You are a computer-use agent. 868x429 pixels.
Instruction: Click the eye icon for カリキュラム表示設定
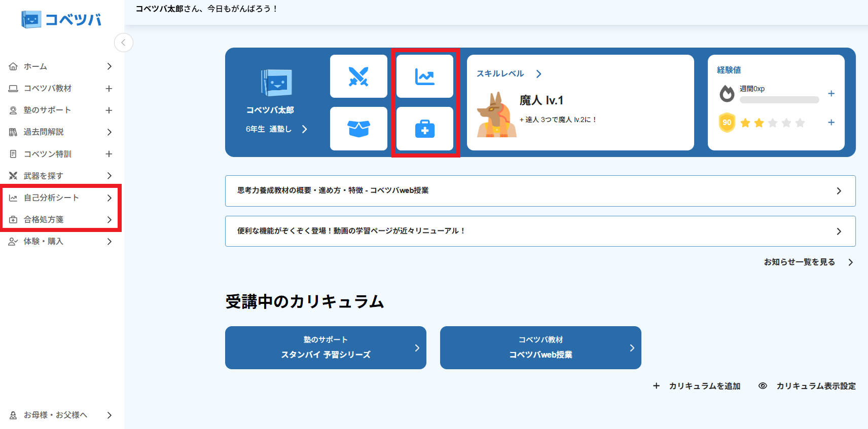[763, 385]
